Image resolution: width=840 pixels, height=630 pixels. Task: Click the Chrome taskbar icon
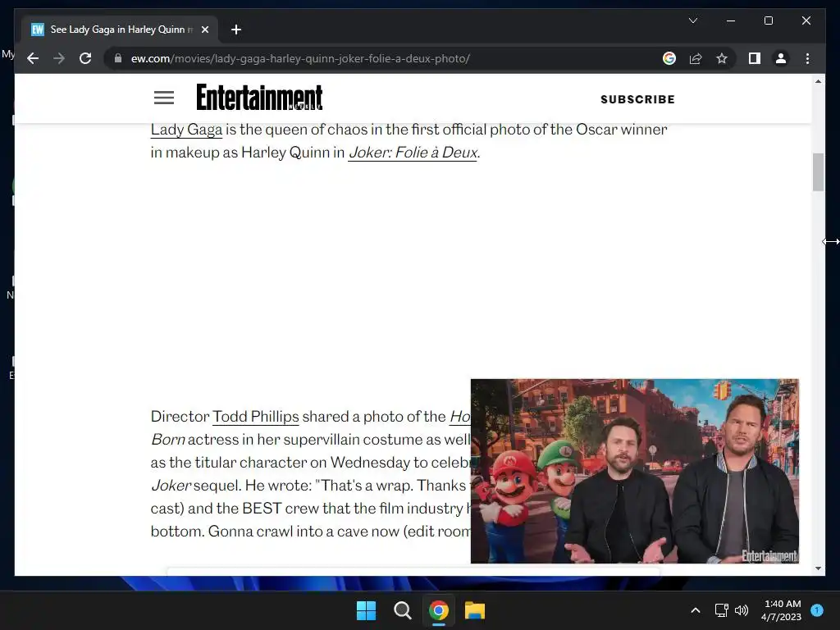click(438, 610)
